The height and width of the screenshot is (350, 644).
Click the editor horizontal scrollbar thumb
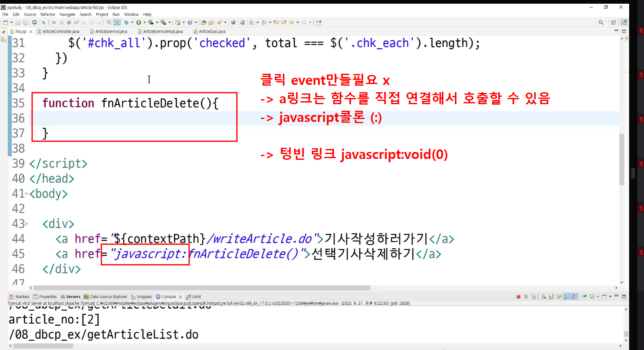coord(202,288)
